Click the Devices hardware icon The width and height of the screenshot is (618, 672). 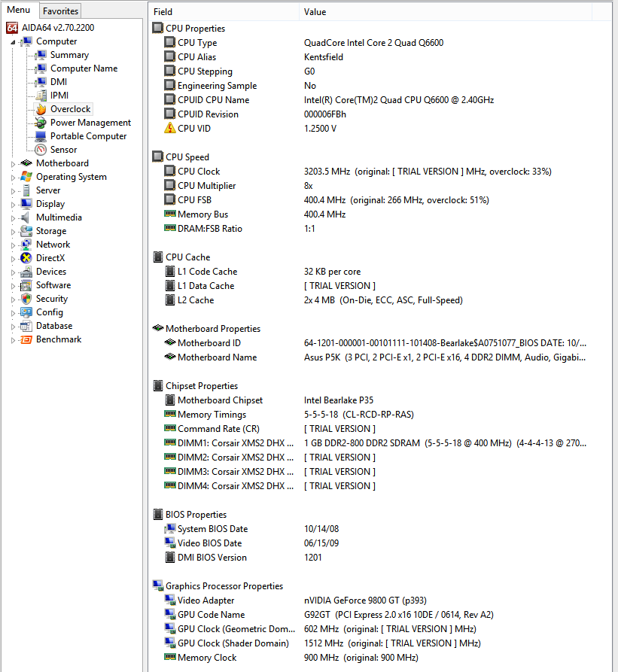pyautogui.click(x=26, y=272)
